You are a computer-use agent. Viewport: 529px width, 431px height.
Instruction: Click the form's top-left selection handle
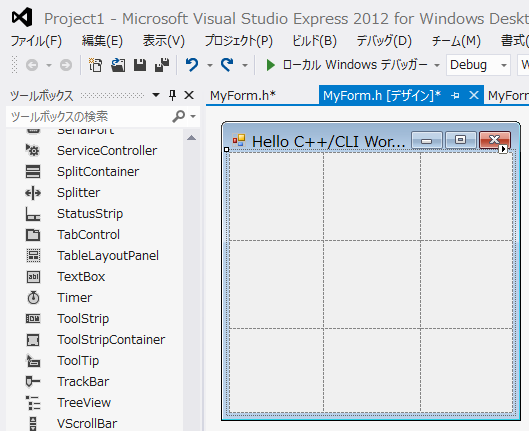(x=226, y=149)
